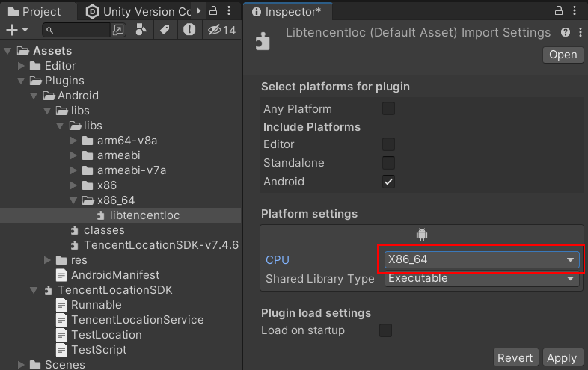Image resolution: width=588 pixels, height=370 pixels.
Task: Uncheck the Android platform checkbox
Action: 388,182
